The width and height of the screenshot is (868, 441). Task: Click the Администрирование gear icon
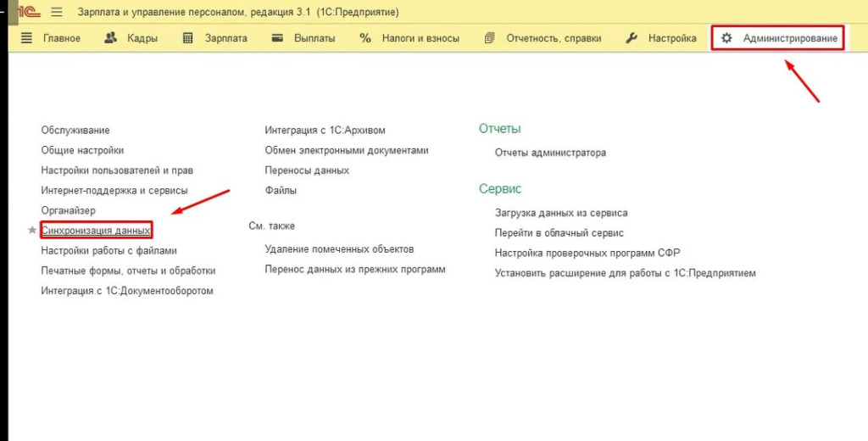point(726,38)
